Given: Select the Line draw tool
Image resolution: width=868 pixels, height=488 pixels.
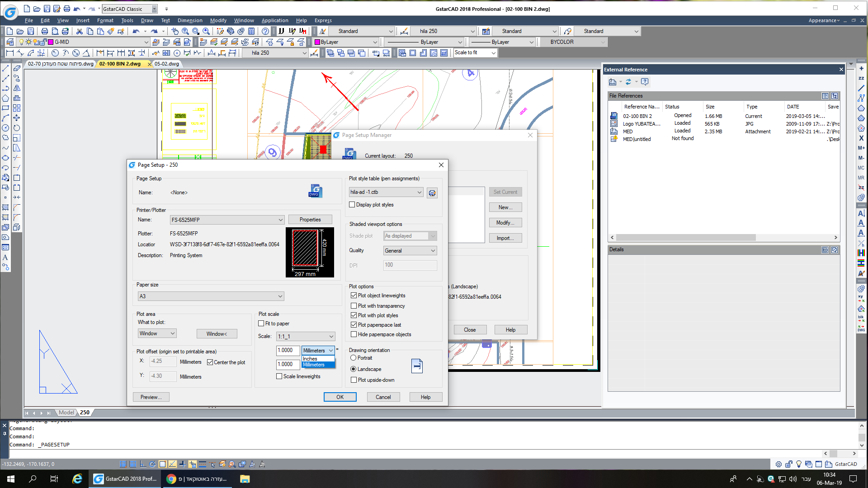Looking at the screenshot, I should tap(5, 68).
